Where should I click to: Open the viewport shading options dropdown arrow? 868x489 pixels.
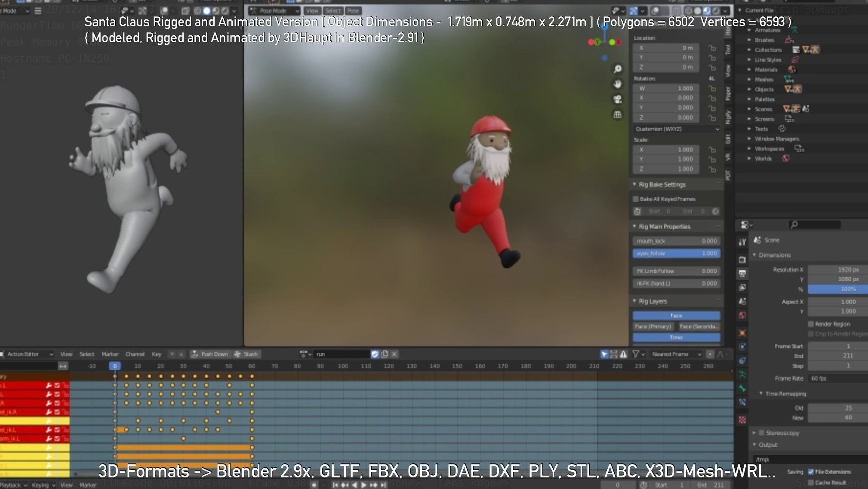pos(726,11)
